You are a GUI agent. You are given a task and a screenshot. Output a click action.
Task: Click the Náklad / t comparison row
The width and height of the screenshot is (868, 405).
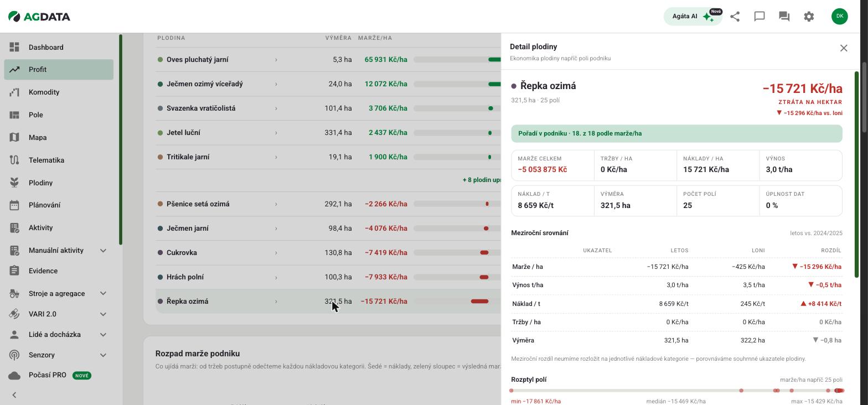(x=676, y=304)
